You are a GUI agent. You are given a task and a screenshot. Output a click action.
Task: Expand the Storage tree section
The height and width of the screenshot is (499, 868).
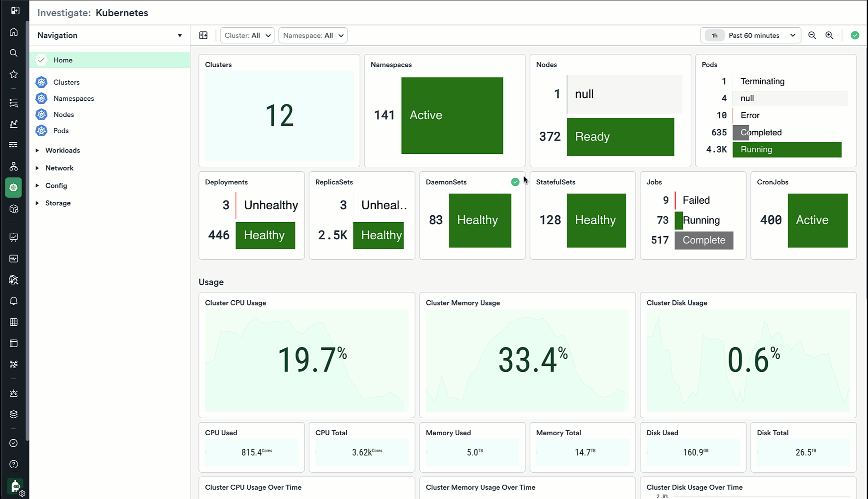point(37,203)
